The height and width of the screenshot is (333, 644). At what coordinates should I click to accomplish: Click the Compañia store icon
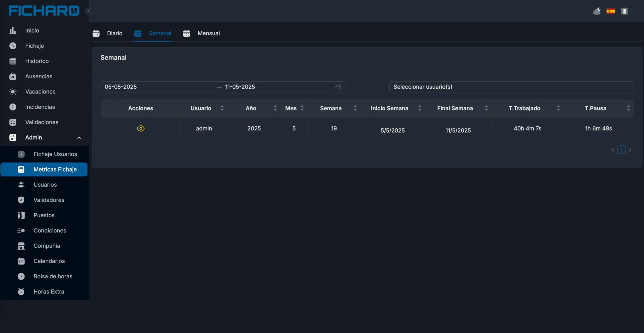tap(21, 246)
